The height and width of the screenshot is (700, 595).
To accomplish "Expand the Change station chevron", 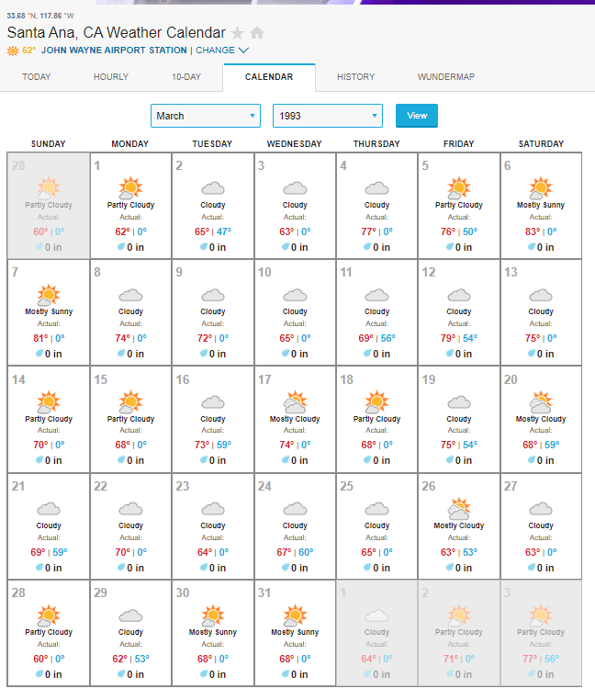I will tap(243, 51).
